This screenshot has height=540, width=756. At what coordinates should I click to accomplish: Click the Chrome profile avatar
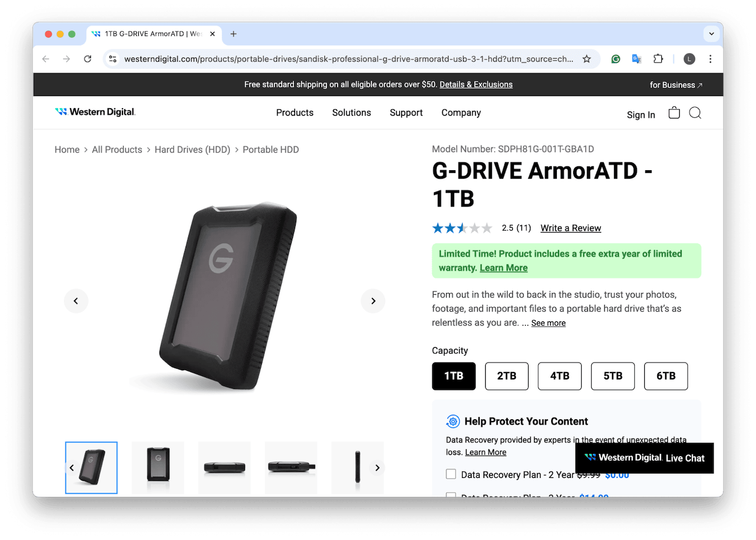[689, 59]
